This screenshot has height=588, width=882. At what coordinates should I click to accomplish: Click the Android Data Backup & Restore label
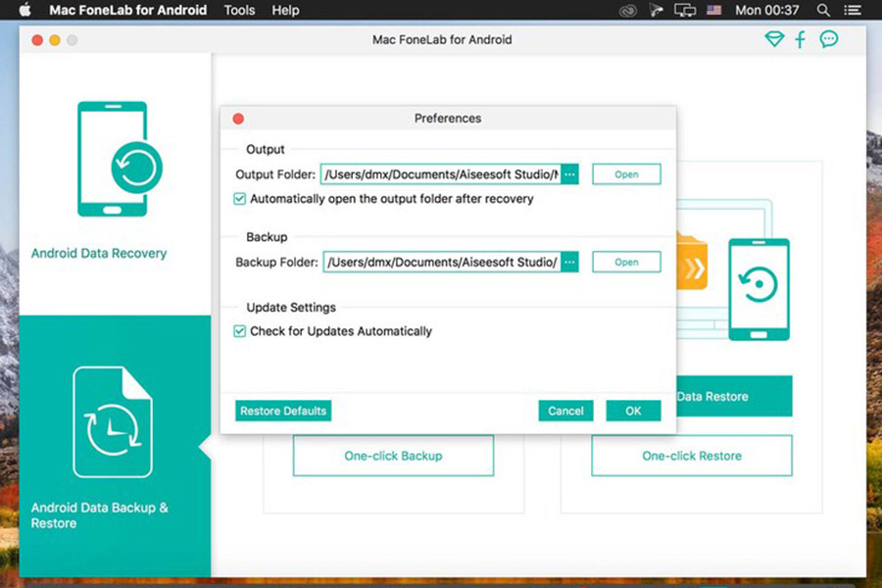tap(100, 514)
